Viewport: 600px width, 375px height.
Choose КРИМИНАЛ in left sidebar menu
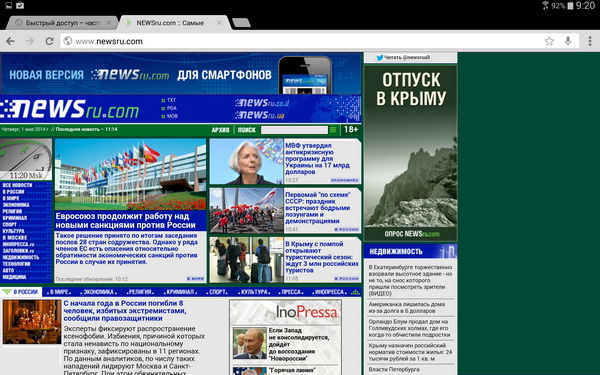(x=15, y=218)
